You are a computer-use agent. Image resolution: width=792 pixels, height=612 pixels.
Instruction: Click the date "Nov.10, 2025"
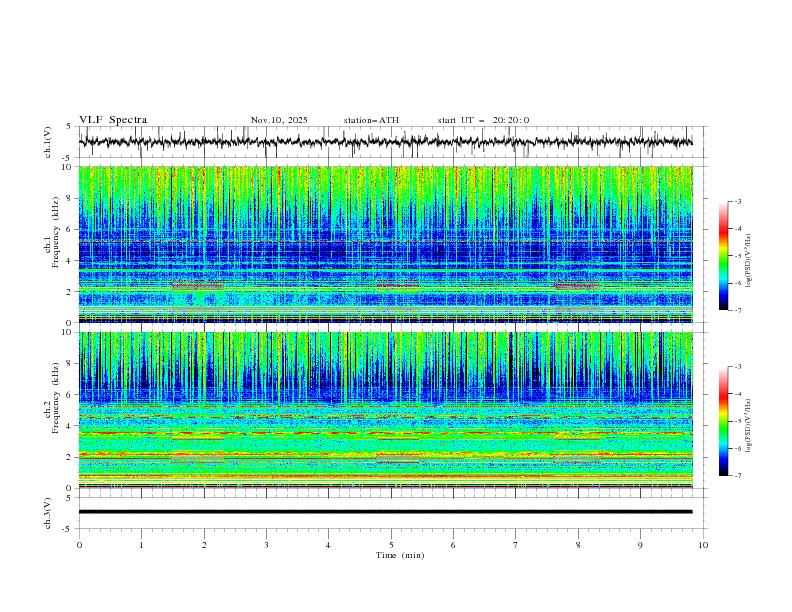pyautogui.click(x=279, y=120)
